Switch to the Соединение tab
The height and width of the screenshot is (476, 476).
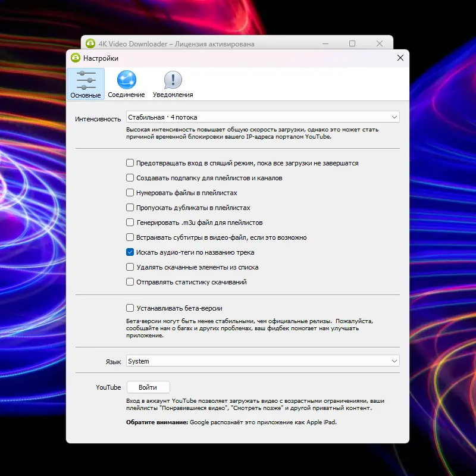(126, 83)
